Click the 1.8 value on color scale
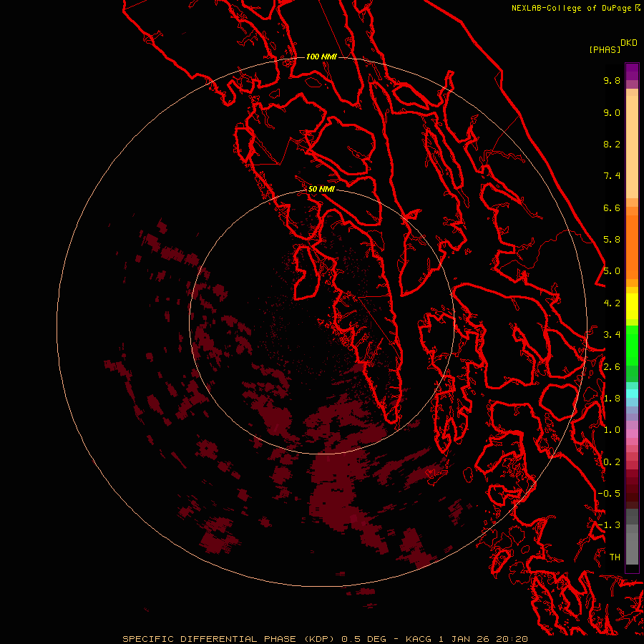644x644 pixels. (612, 399)
